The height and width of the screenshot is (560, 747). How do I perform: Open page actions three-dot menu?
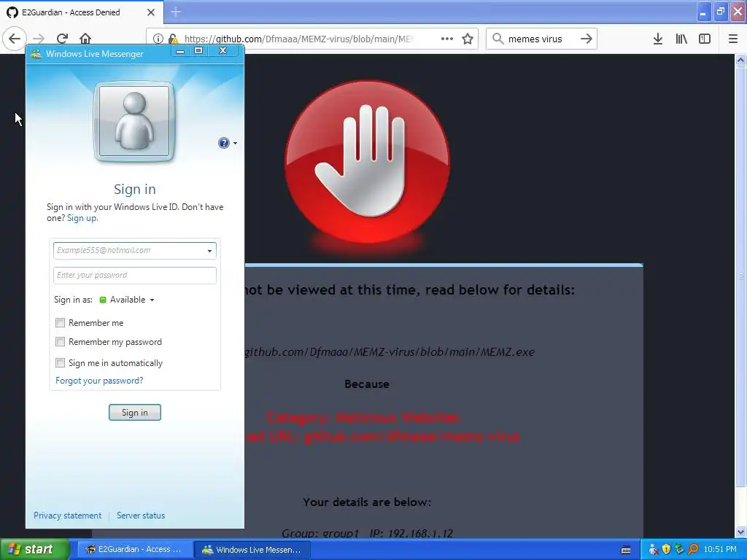click(x=447, y=39)
